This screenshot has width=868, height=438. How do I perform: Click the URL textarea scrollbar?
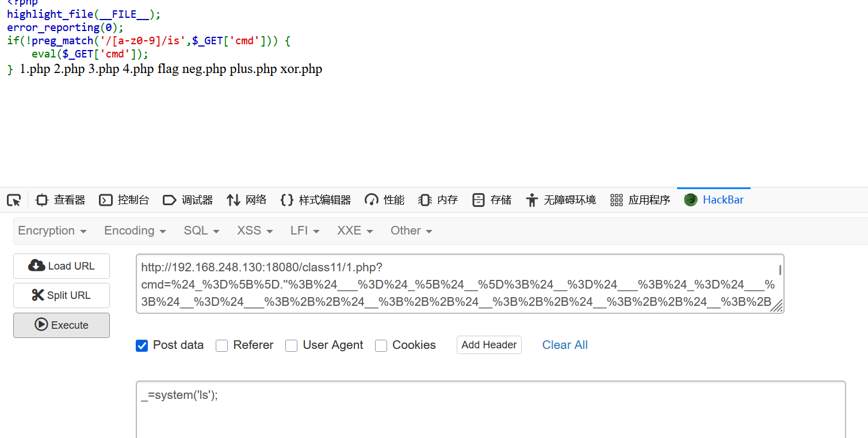pyautogui.click(x=780, y=270)
